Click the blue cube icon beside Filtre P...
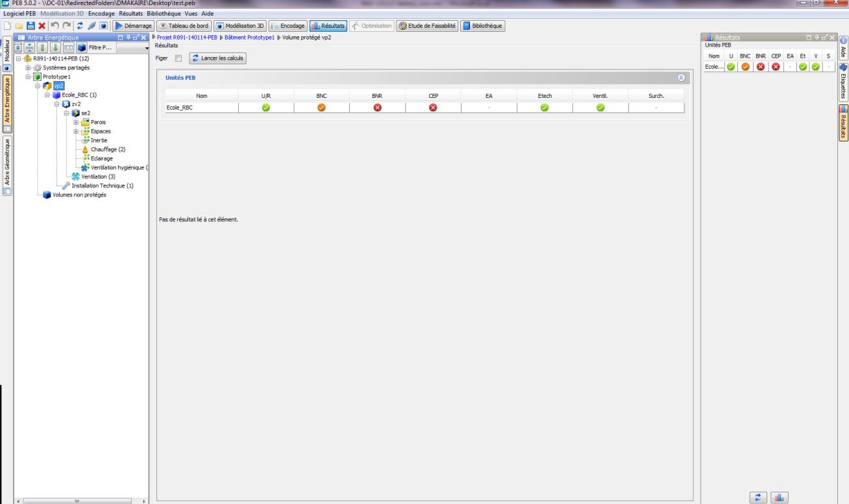The width and height of the screenshot is (849, 504). point(80,48)
